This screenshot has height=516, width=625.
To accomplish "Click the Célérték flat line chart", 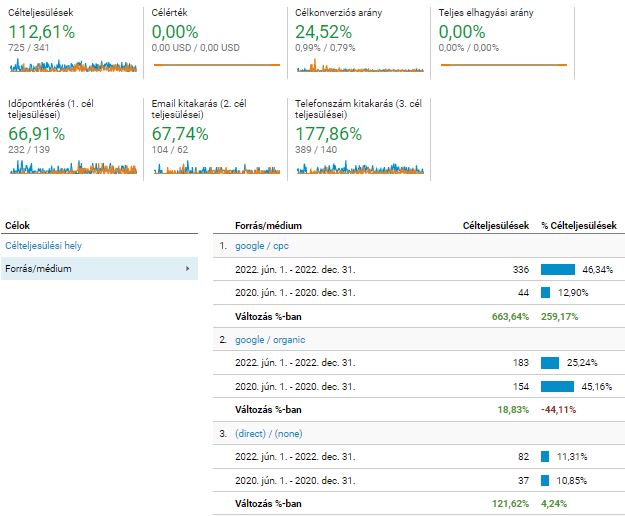I will 216,65.
